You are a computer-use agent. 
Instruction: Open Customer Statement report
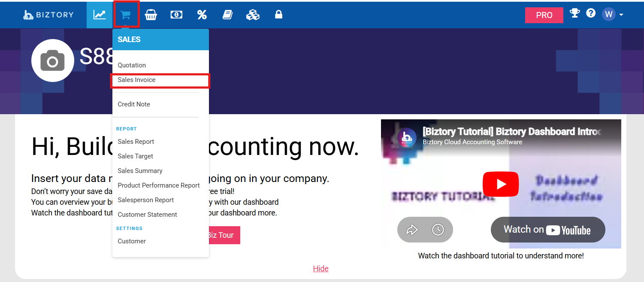pyautogui.click(x=147, y=215)
